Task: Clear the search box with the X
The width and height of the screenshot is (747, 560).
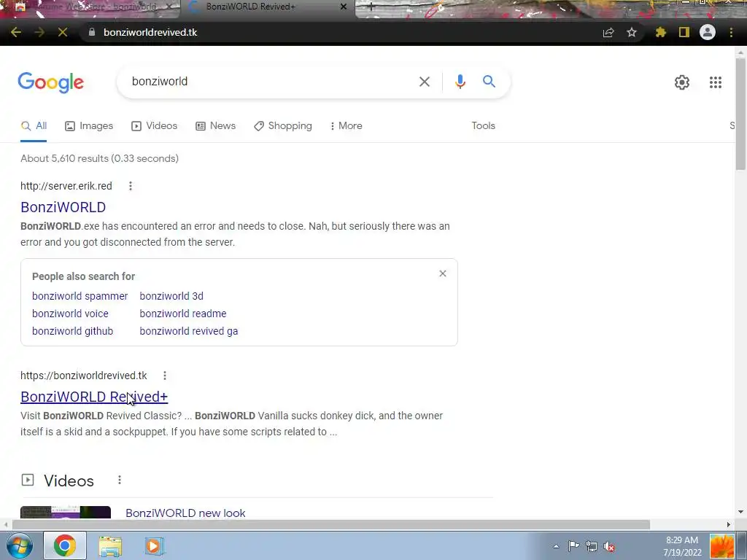Action: pos(425,82)
